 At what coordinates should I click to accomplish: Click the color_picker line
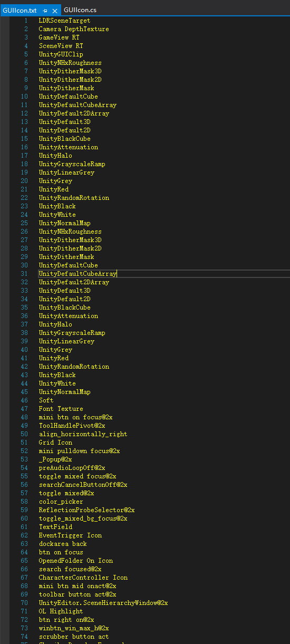(x=61, y=502)
